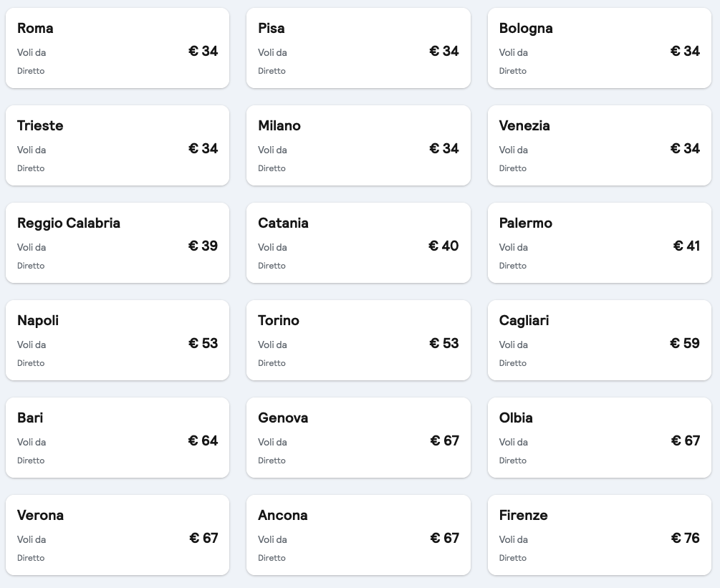
Task: Open the Verona flight card
Action: pyautogui.click(x=117, y=535)
